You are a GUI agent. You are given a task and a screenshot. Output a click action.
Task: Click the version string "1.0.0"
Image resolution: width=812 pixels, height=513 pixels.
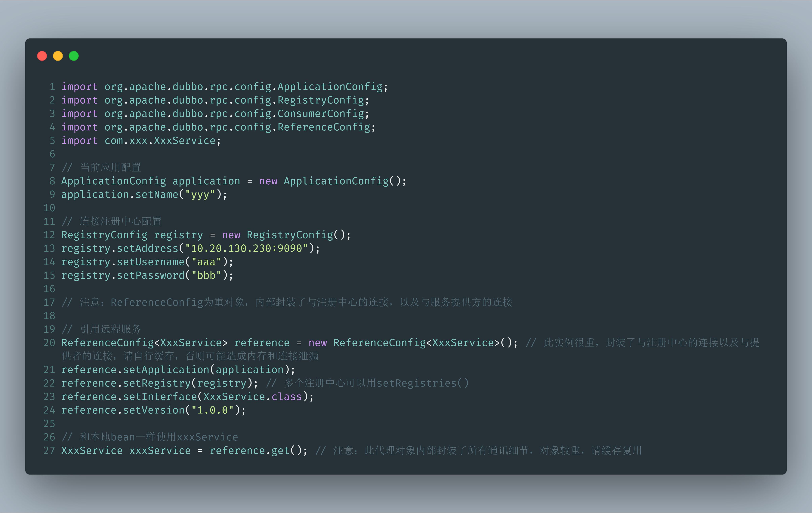213,410
